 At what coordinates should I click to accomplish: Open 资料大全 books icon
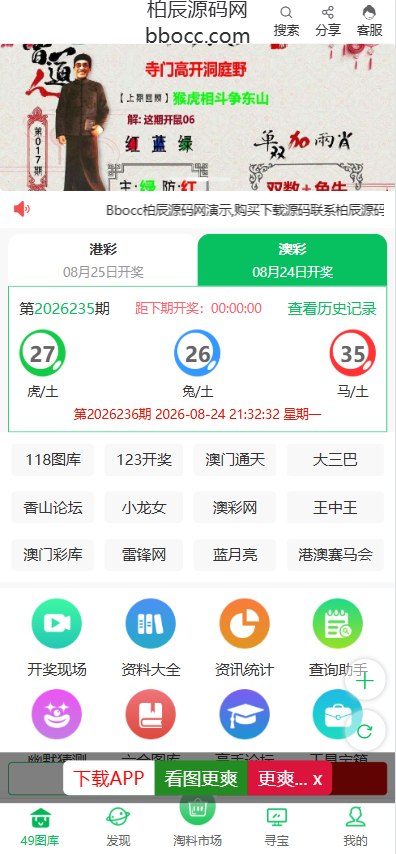(x=150, y=623)
